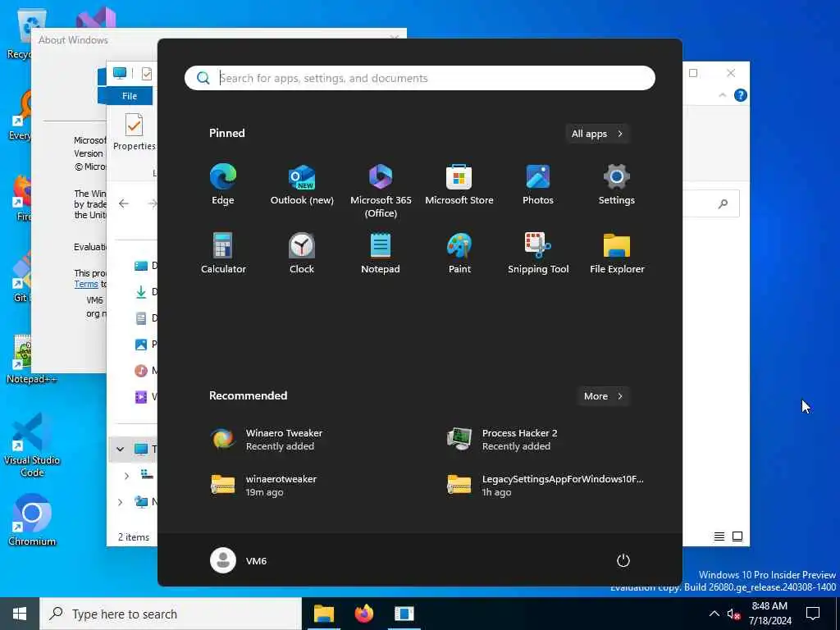This screenshot has height=630, width=840.
Task: Open Chromium desktop shortcut
Action: pos(32,519)
